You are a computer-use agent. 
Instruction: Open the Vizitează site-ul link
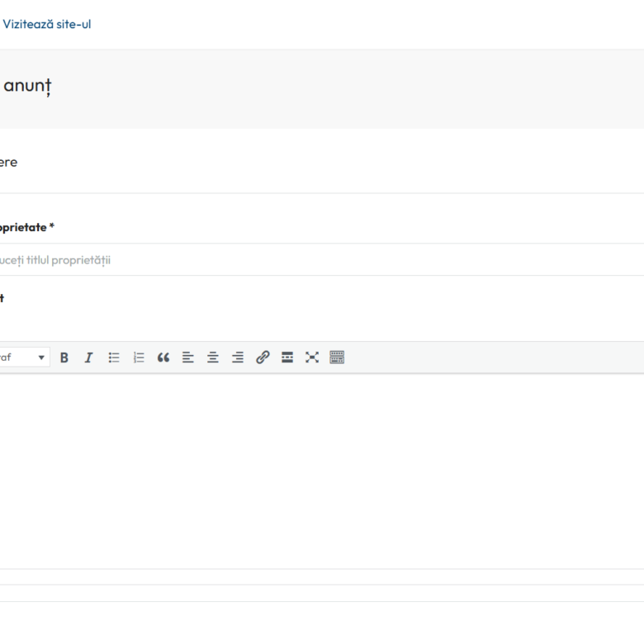click(x=47, y=24)
